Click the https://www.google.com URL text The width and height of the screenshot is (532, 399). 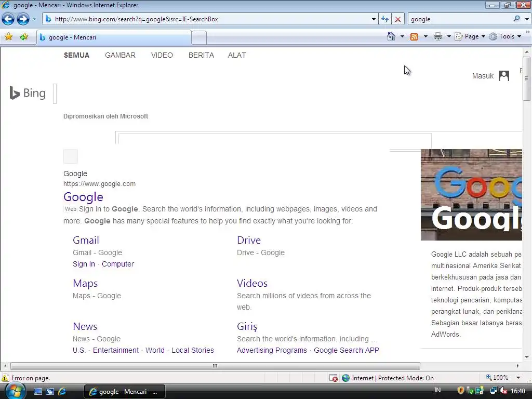(99, 183)
